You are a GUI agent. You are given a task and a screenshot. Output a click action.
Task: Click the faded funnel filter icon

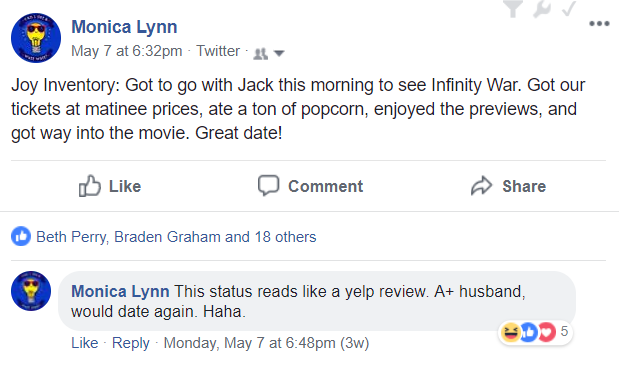513,9
